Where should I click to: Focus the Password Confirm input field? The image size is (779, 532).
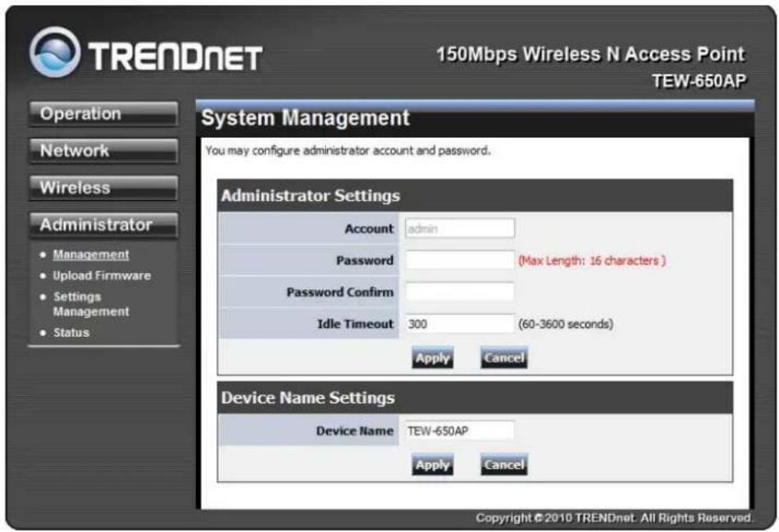(x=459, y=292)
